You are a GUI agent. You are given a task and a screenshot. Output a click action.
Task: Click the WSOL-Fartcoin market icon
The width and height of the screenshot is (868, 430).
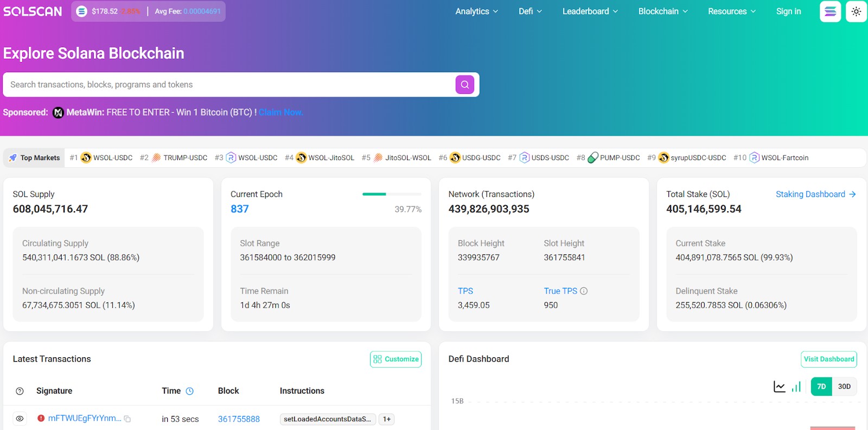[x=754, y=158]
